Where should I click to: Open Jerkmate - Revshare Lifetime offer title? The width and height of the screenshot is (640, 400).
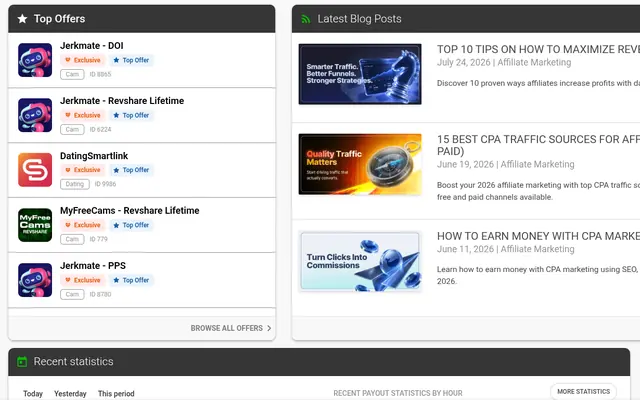122,101
